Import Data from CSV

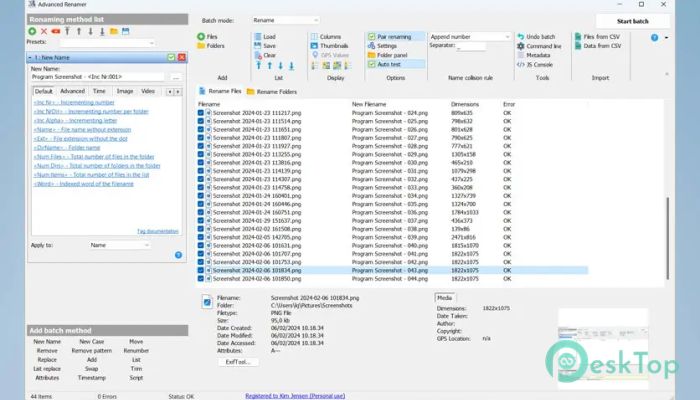tap(598, 46)
